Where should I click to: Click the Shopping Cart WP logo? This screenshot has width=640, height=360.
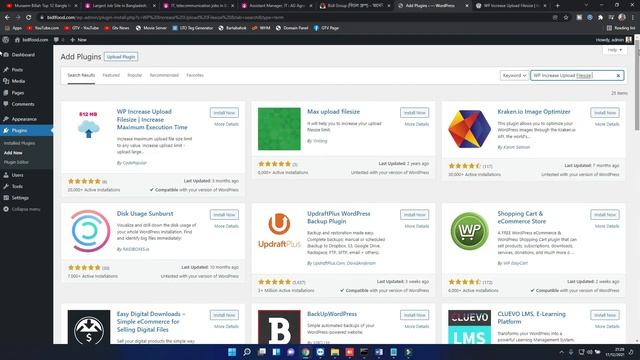(469, 231)
